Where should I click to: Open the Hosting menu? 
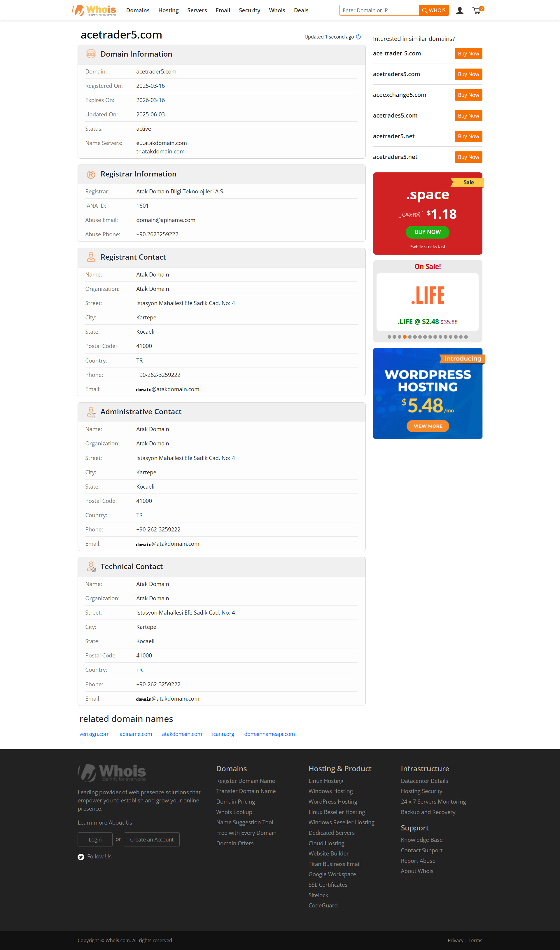(x=168, y=10)
